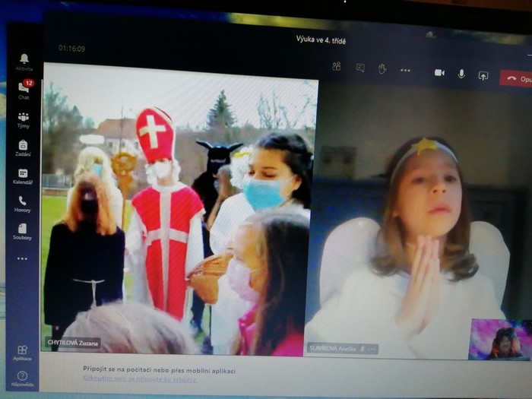Open Soubory files section

23,231
